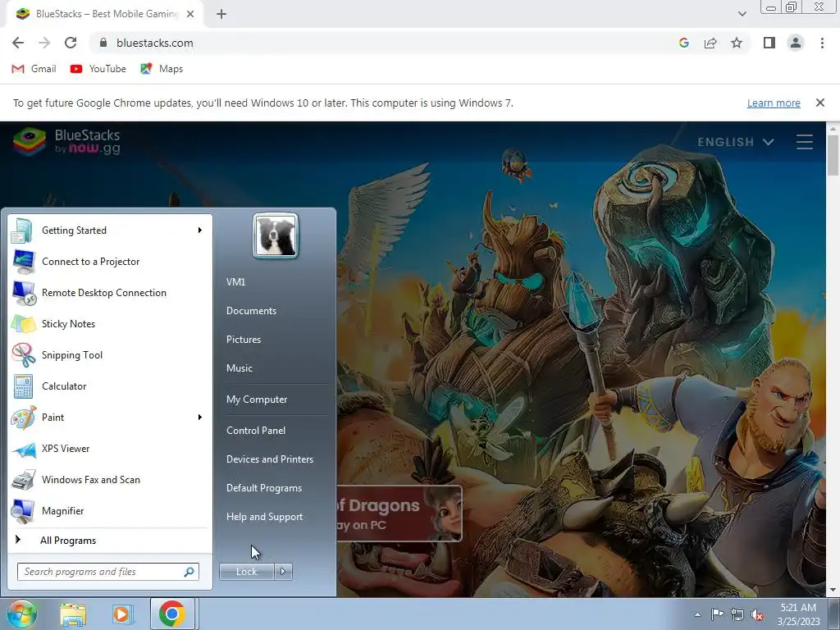
Task: Open Pictures from Start menu
Action: 244,340
